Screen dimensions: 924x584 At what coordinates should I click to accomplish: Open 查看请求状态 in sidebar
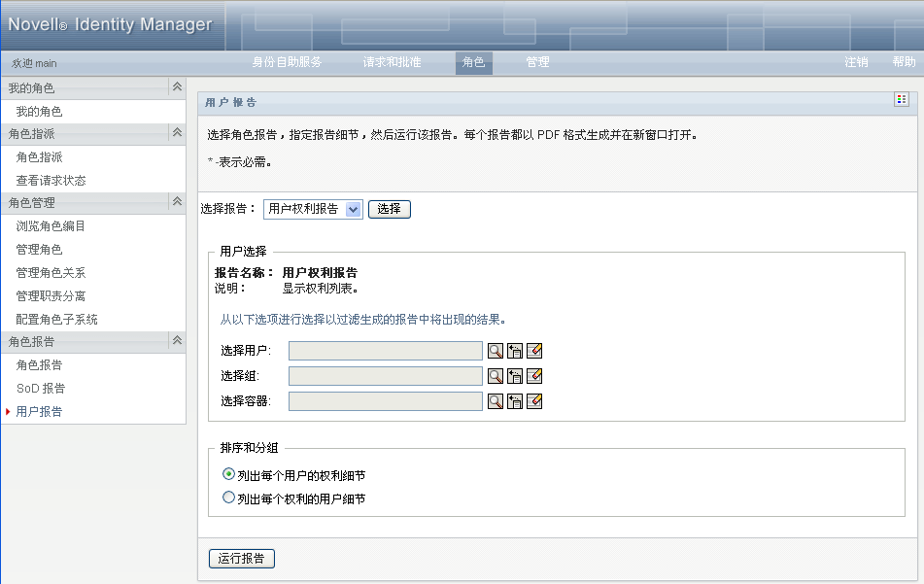tap(51, 181)
